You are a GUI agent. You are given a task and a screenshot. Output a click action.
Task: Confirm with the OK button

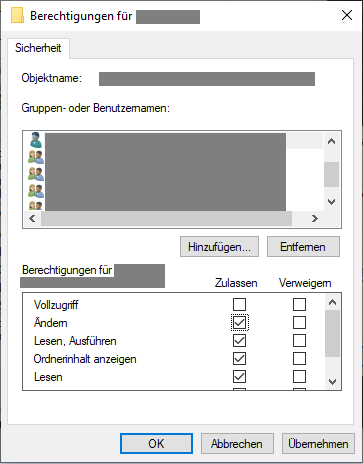tap(156, 444)
